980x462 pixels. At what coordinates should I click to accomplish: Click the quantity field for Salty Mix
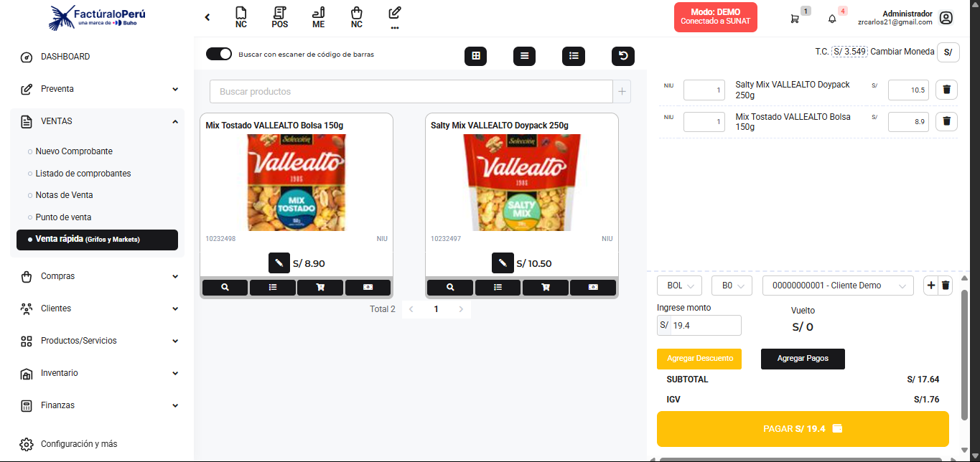[x=704, y=90]
